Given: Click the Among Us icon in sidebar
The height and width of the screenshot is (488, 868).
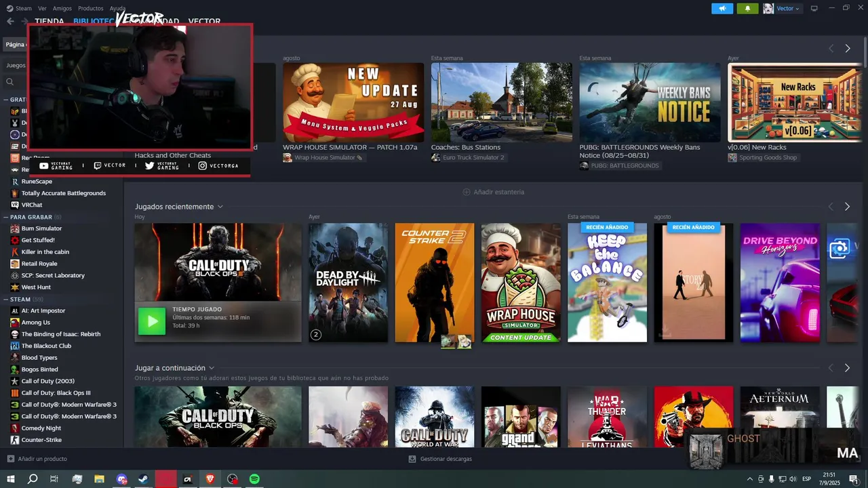Looking at the screenshot, I should point(15,323).
